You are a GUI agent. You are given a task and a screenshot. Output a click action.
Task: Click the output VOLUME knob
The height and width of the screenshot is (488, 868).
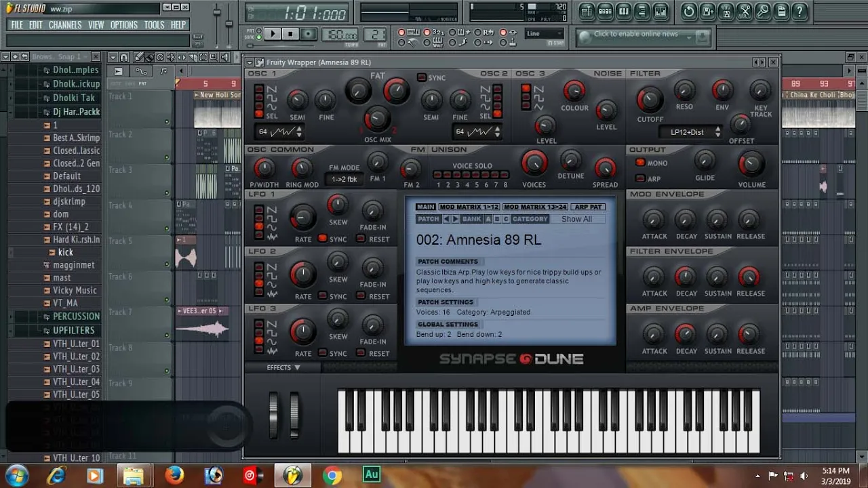tap(751, 163)
